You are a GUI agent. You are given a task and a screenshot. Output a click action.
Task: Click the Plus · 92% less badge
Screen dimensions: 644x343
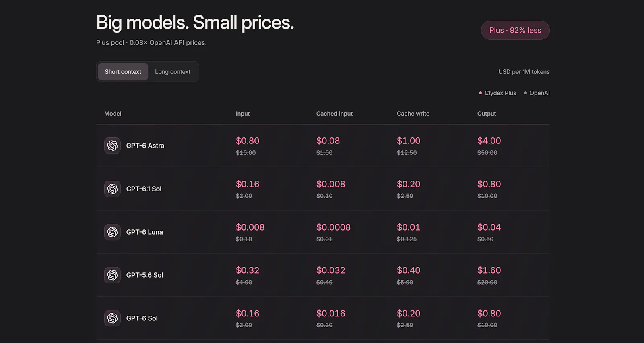click(x=515, y=30)
